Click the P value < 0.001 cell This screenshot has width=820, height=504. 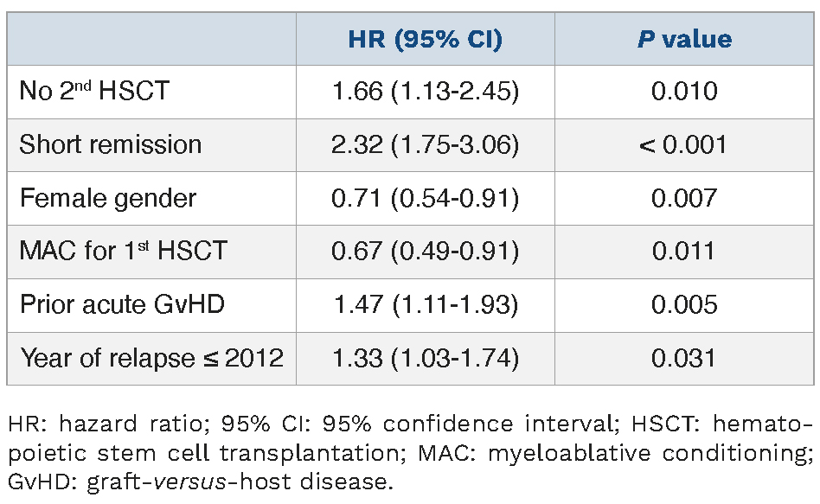pyautogui.click(x=684, y=144)
